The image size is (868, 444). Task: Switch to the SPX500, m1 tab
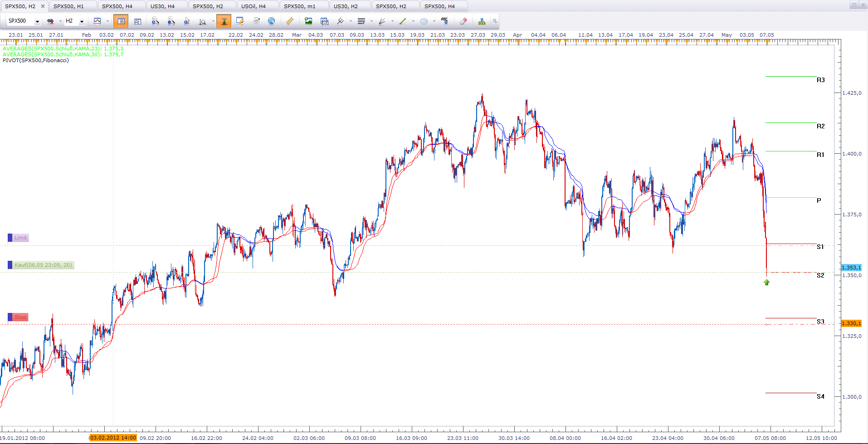point(299,6)
